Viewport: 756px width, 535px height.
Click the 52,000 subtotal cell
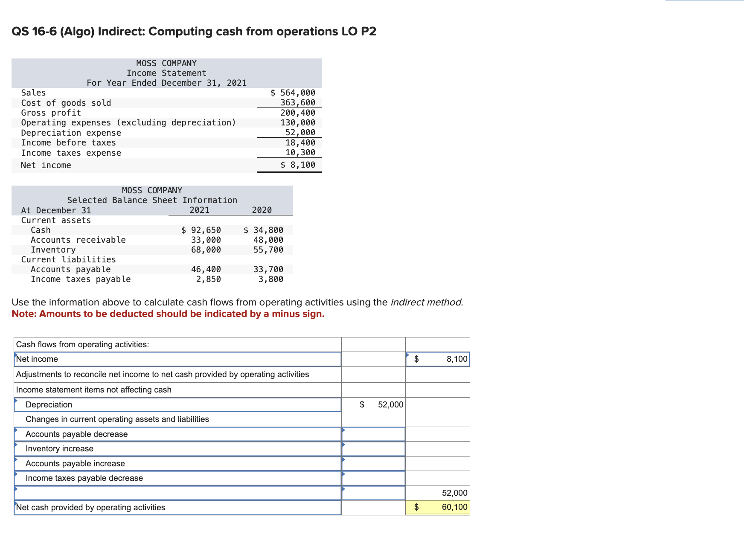pos(437,492)
